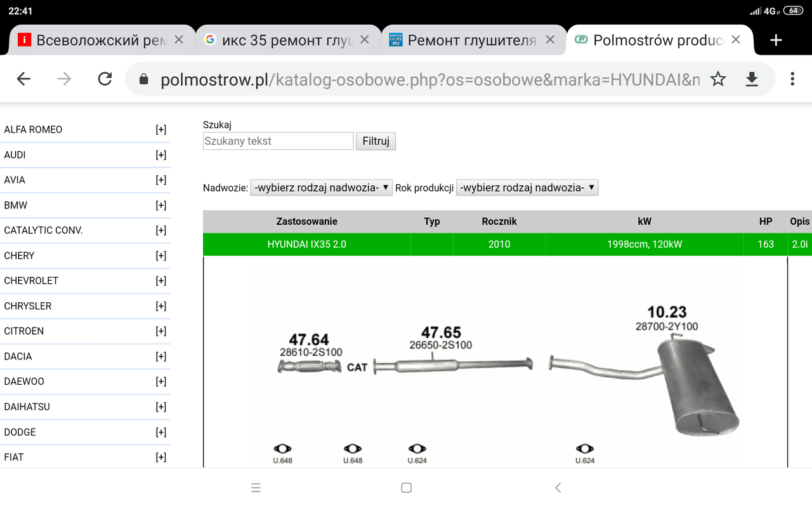Select HYUNDAI IX35 2.0 table row
The height and width of the screenshot is (508, 812).
tap(507, 244)
